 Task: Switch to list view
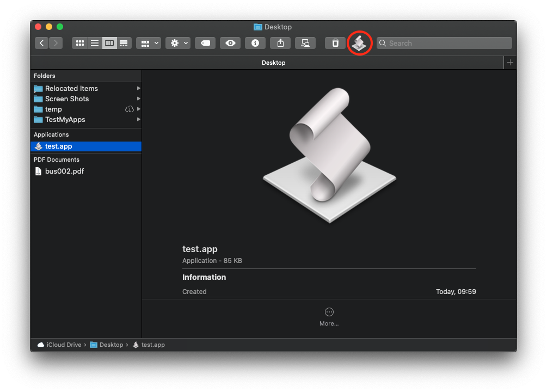pyautogui.click(x=94, y=43)
